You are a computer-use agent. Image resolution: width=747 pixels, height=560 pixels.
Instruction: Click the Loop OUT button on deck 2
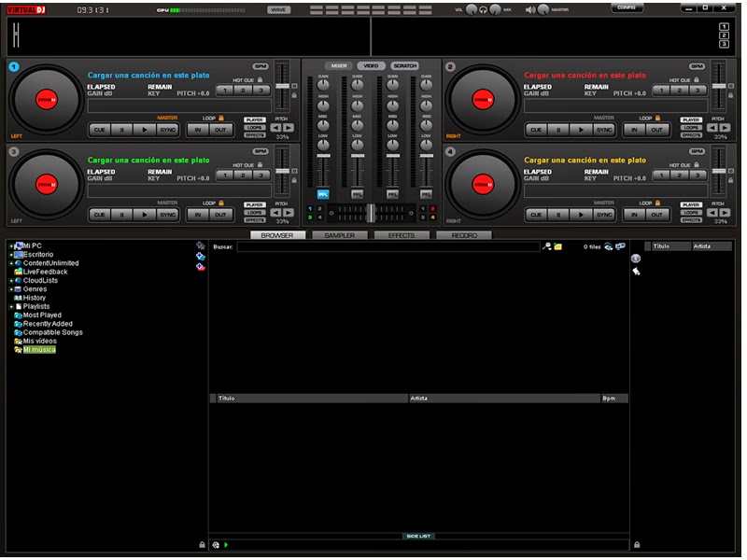tap(657, 130)
